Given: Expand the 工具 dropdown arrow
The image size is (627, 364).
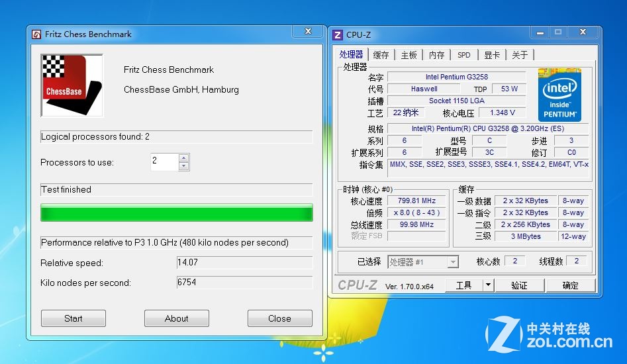Looking at the screenshot, I should pos(488,285).
